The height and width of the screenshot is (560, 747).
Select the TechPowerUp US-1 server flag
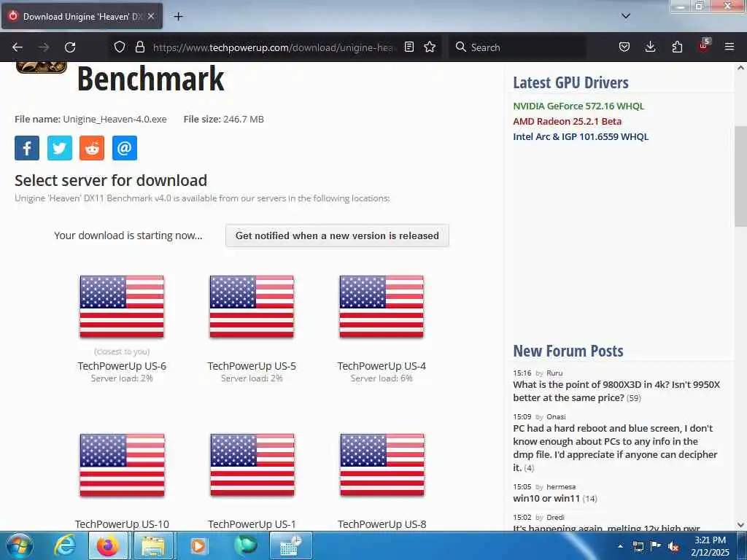coord(252,464)
